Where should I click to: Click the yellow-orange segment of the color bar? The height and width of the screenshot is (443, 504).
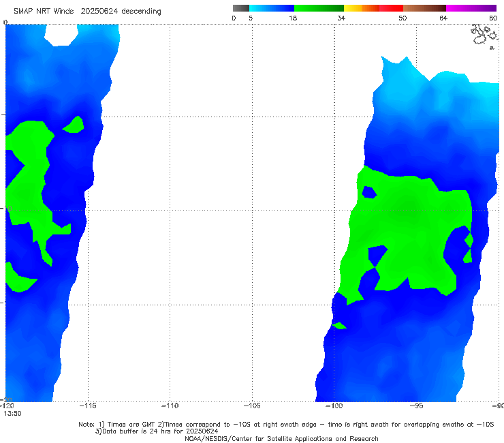tap(362, 8)
